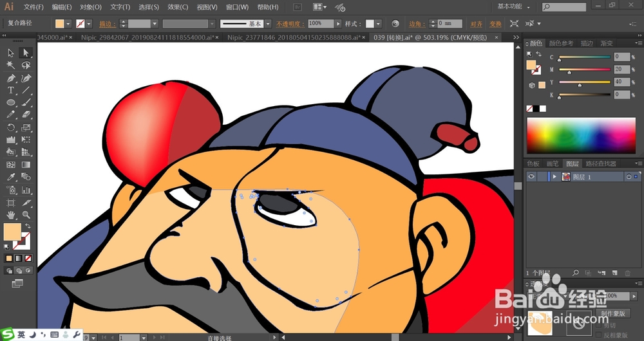Switch to the 路径查找器 pathfinder tab

(601, 163)
